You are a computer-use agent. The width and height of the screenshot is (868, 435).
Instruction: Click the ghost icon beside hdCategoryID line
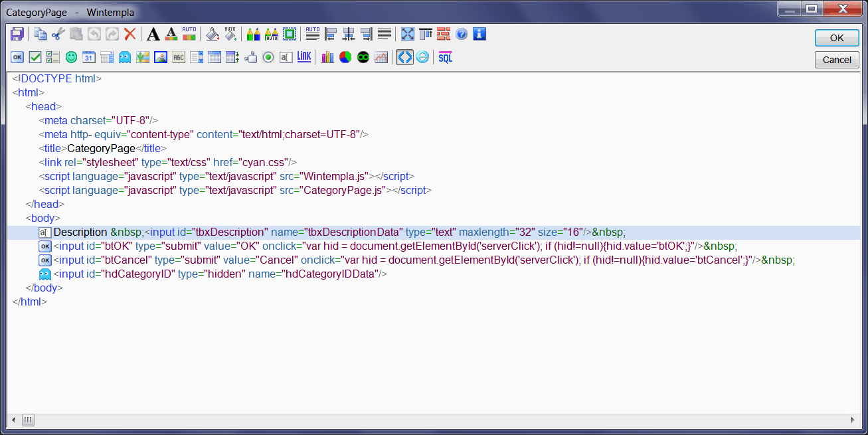pyautogui.click(x=45, y=274)
